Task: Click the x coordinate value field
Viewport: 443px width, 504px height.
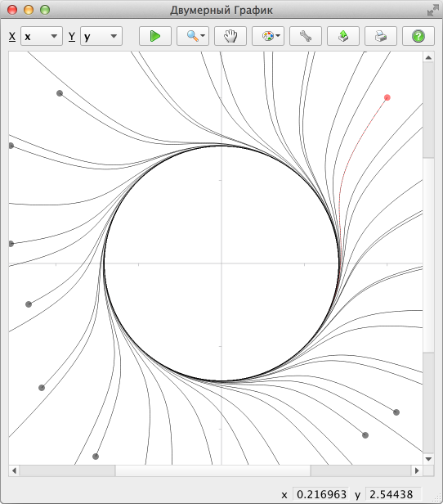Action: 321,494
